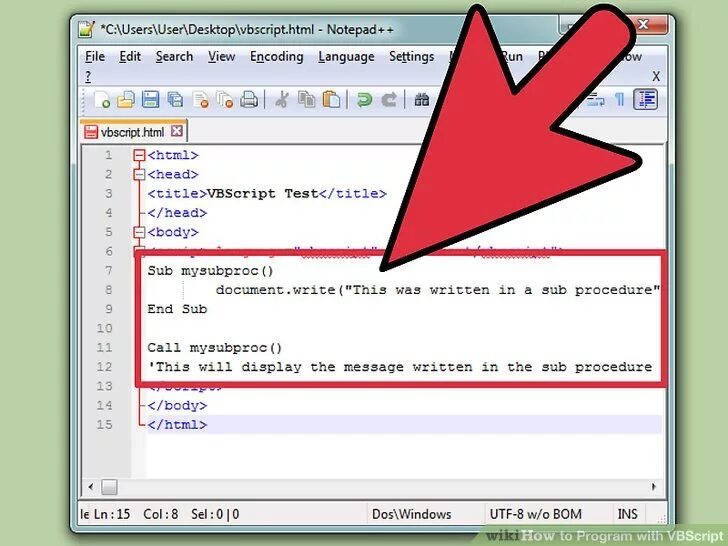This screenshot has width=728, height=546.
Task: Click the 'This will display comment line
Action: pyautogui.click(x=400, y=367)
